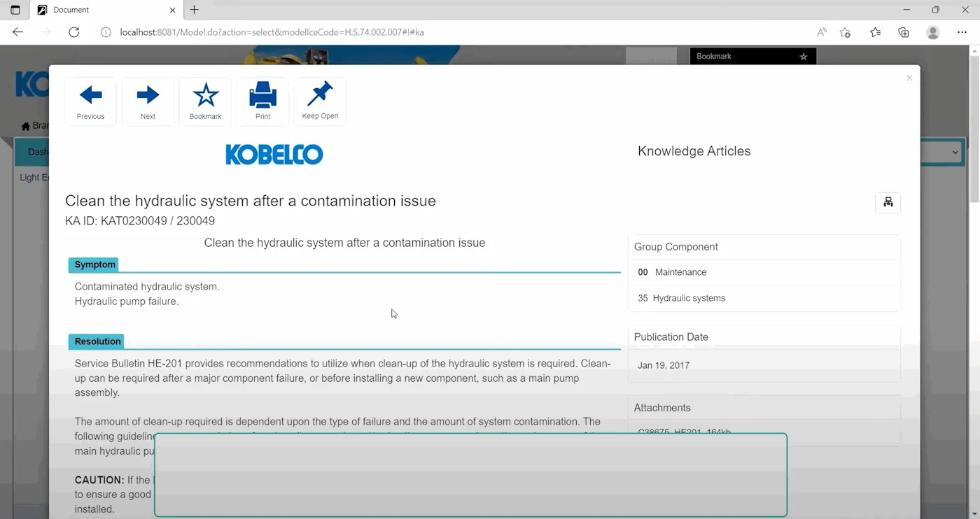The width and height of the screenshot is (980, 519).
Task: View site information icon
Action: point(106,32)
